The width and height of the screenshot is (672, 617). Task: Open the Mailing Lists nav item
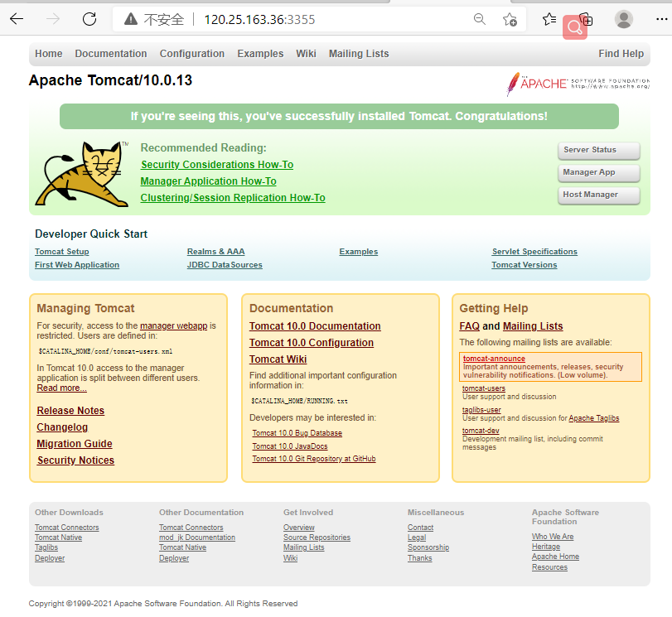(359, 54)
